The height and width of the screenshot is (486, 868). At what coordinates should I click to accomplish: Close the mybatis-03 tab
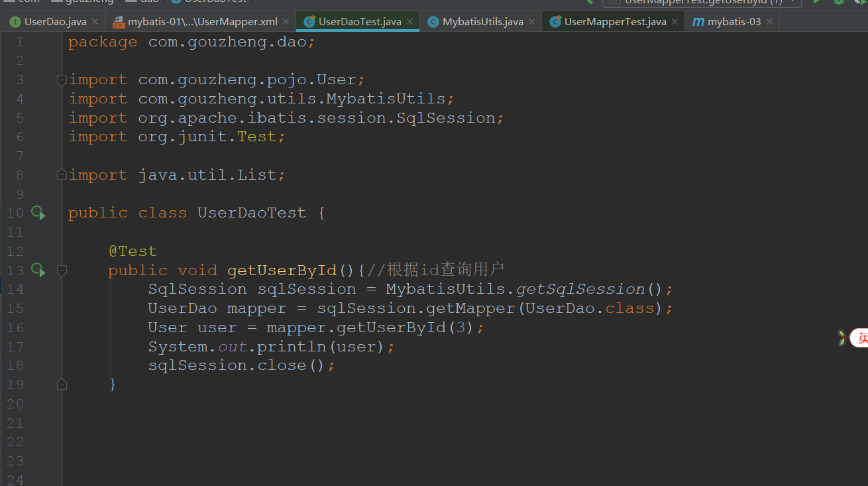pyautogui.click(x=769, y=22)
